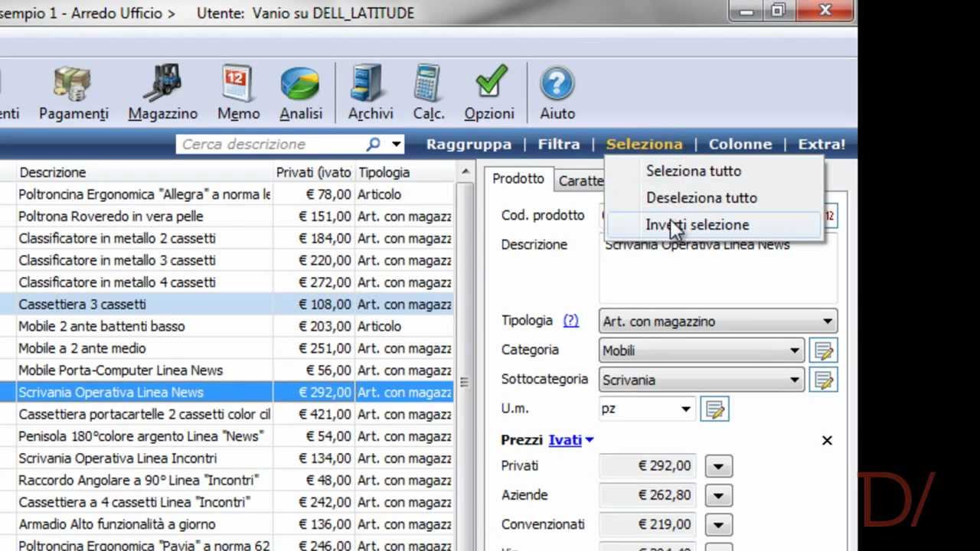Screen dimensions: 980x551
Task: Sort by the Descrizione column header
Action: tap(145, 172)
